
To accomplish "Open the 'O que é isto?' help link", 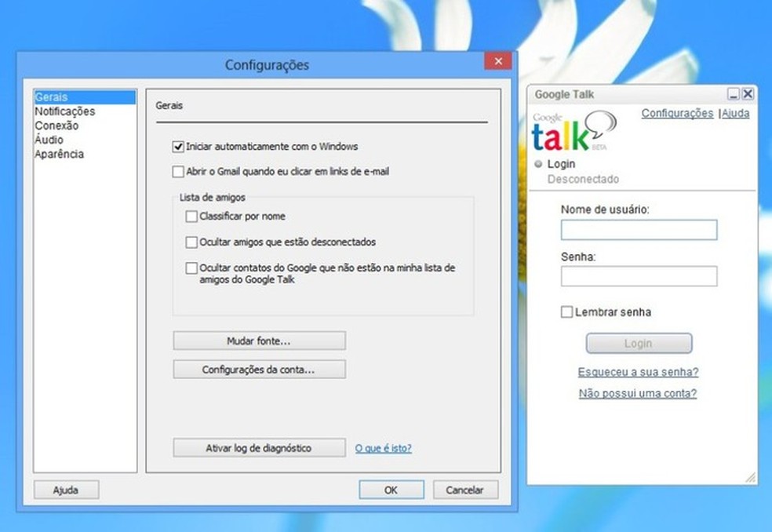I will coord(382,448).
